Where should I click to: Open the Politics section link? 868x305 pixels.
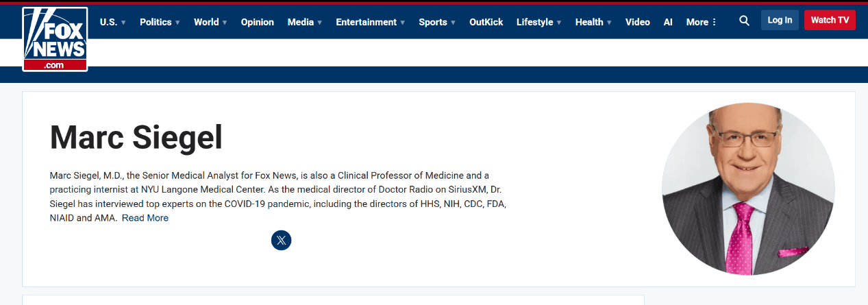(x=156, y=22)
